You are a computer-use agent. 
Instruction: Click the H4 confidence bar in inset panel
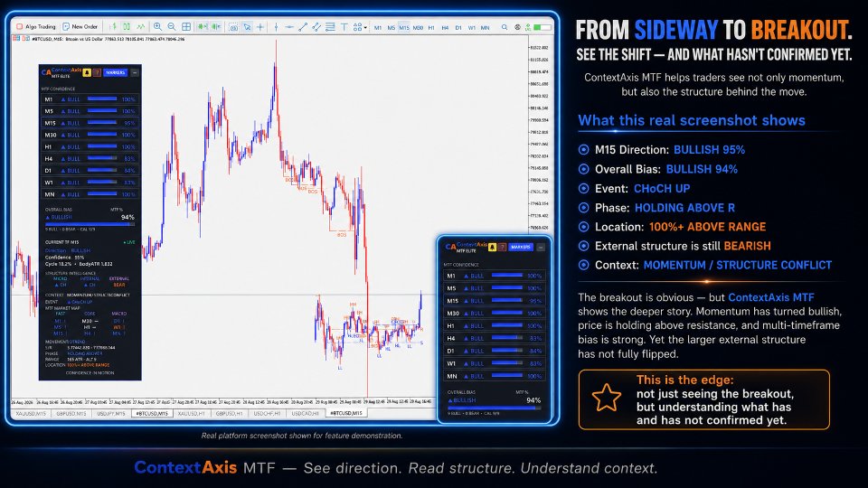507,337
